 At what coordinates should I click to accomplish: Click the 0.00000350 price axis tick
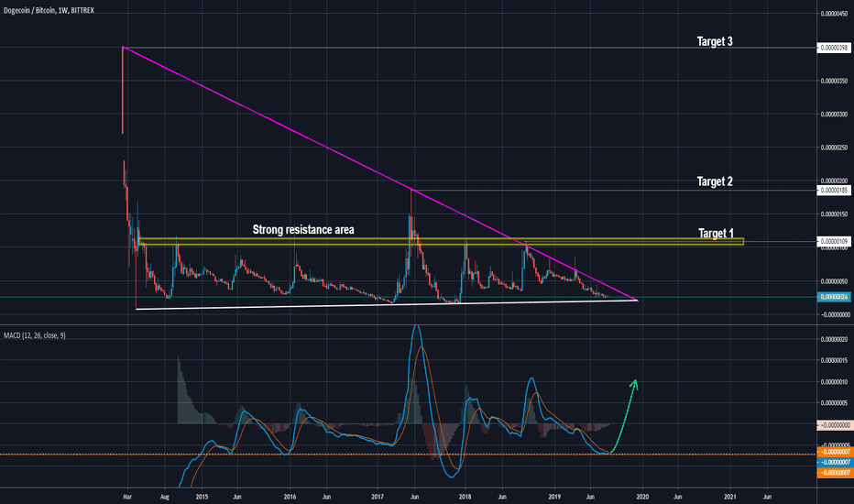835,81
